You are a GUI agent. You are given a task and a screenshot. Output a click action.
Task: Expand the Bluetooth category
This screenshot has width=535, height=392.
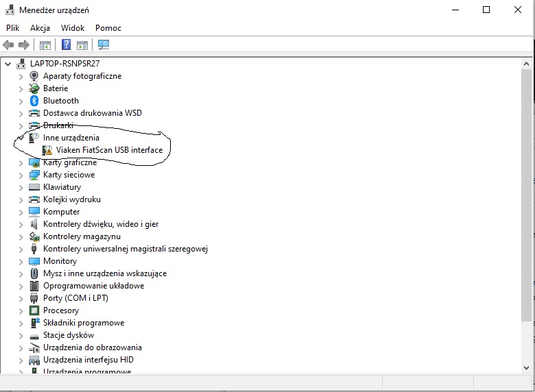(21, 101)
